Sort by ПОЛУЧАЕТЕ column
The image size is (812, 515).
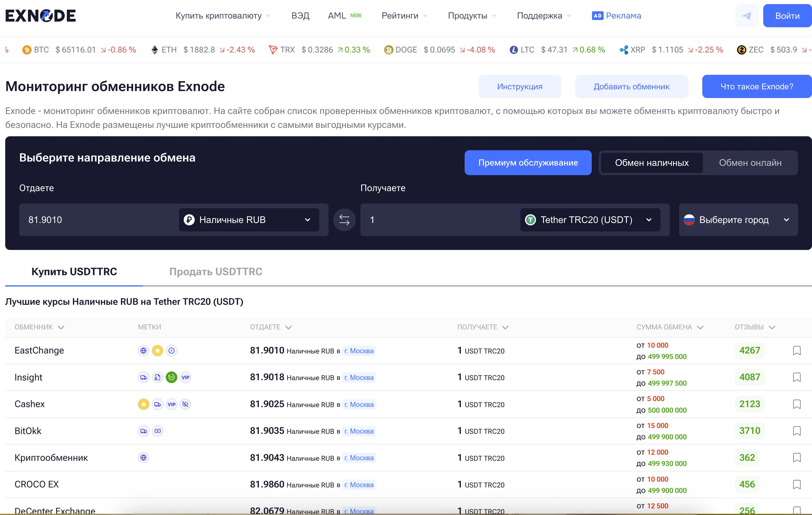(483, 327)
